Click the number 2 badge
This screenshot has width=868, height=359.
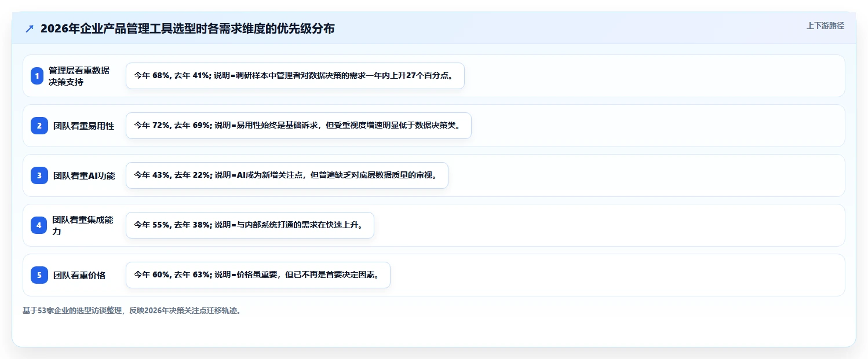click(x=39, y=126)
